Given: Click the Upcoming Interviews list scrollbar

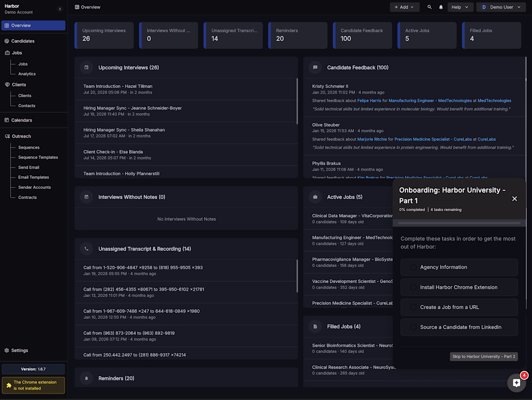Looking at the screenshot, I should [297, 101].
